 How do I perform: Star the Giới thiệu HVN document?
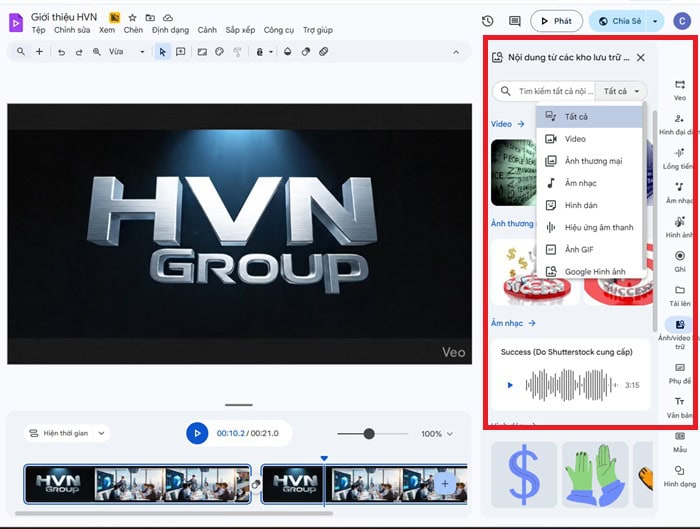click(x=132, y=17)
